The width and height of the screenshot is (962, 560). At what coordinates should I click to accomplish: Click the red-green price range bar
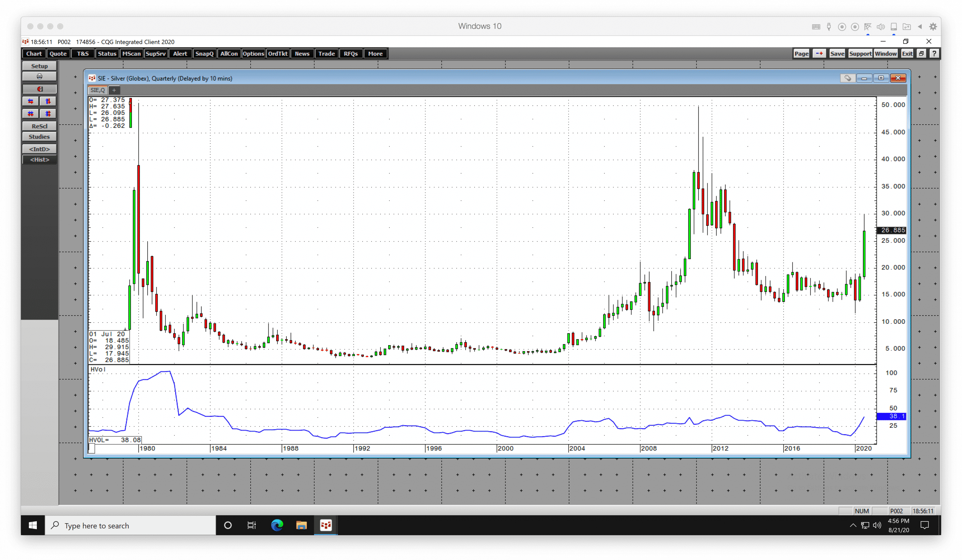(x=130, y=113)
